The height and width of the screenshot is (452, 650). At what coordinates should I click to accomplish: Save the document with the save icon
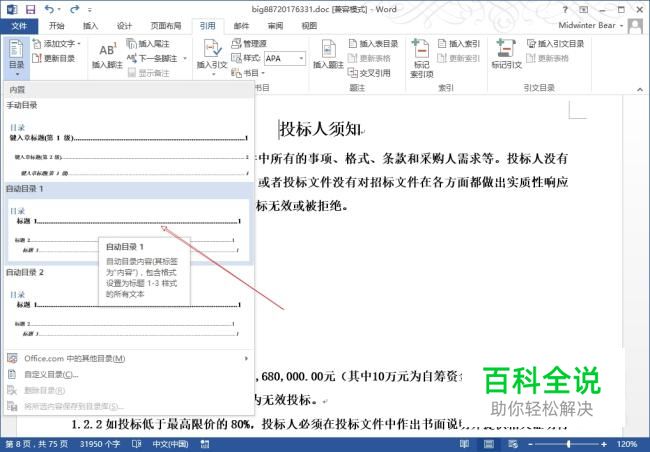[x=30, y=9]
